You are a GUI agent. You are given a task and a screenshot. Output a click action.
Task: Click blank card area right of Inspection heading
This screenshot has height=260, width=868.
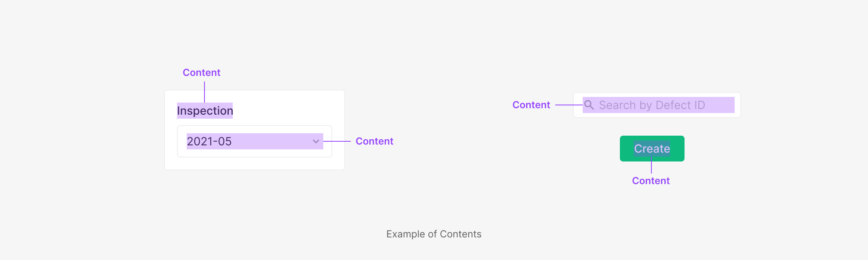click(x=287, y=110)
